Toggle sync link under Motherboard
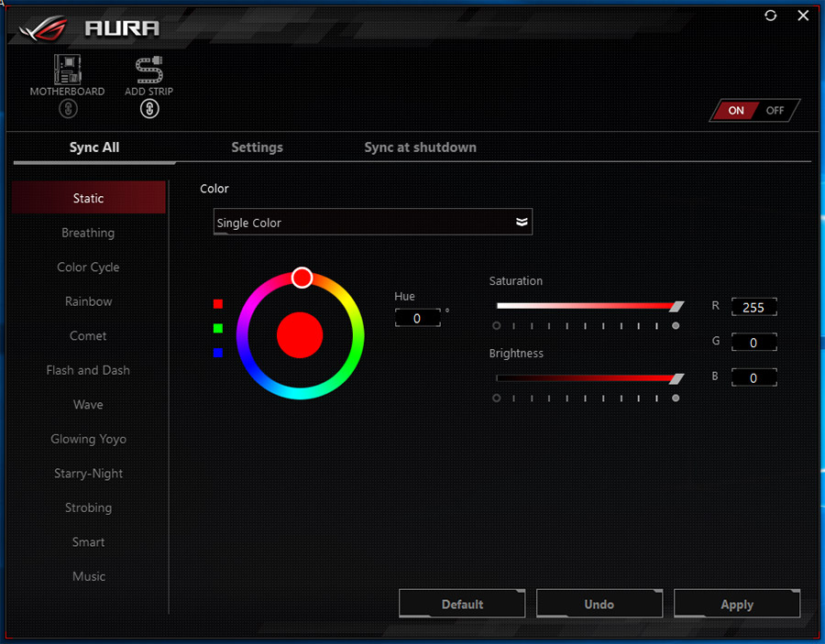The height and width of the screenshot is (644, 825). [x=68, y=109]
